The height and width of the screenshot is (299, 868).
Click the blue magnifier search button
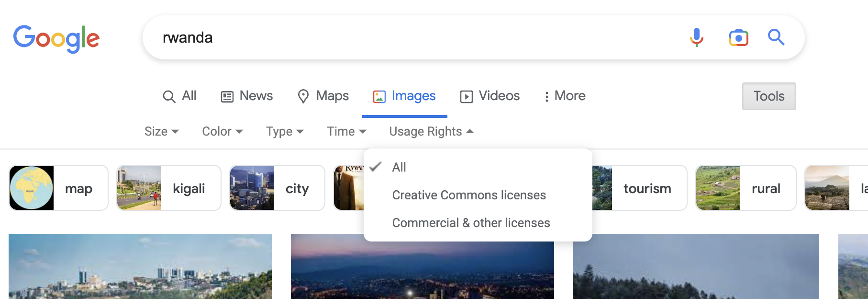click(776, 37)
